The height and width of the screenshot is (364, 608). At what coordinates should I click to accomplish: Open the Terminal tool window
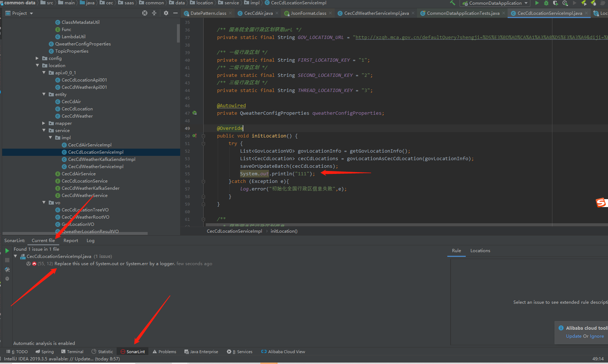pyautogui.click(x=72, y=351)
